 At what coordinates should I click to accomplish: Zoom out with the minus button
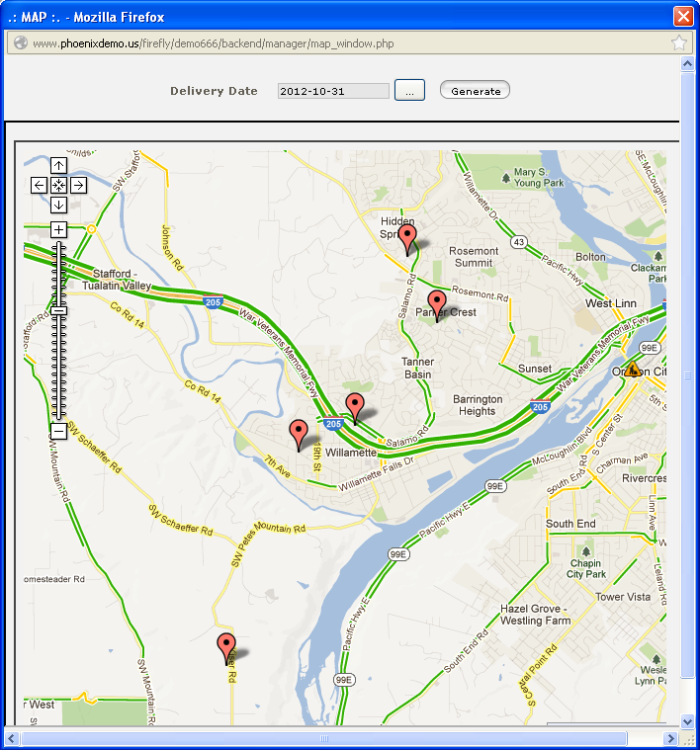pyautogui.click(x=59, y=432)
